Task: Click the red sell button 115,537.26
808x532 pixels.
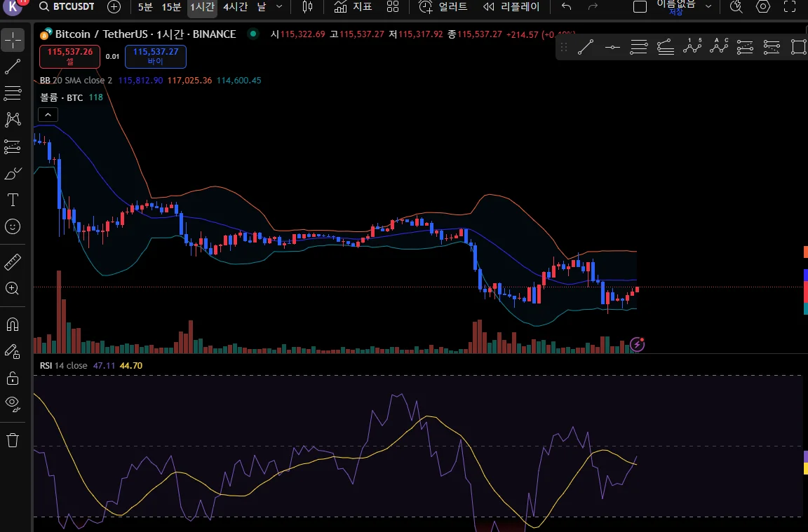Action: click(x=70, y=56)
